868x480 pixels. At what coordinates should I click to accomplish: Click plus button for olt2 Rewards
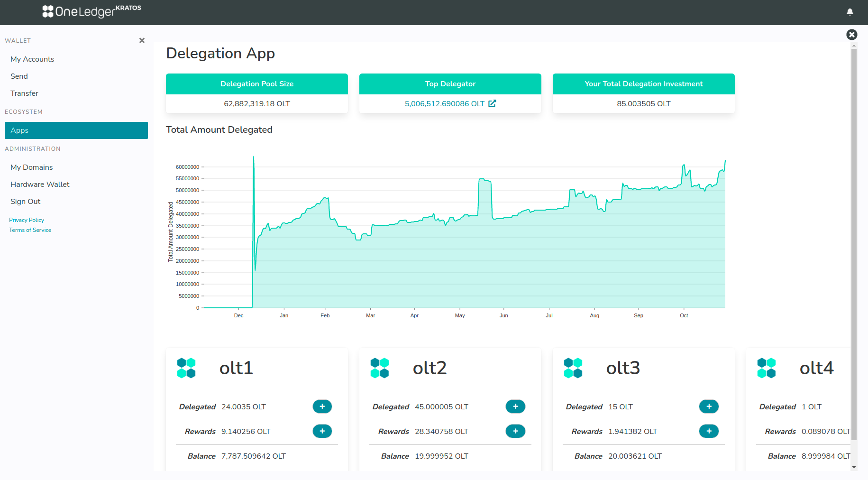(x=515, y=431)
